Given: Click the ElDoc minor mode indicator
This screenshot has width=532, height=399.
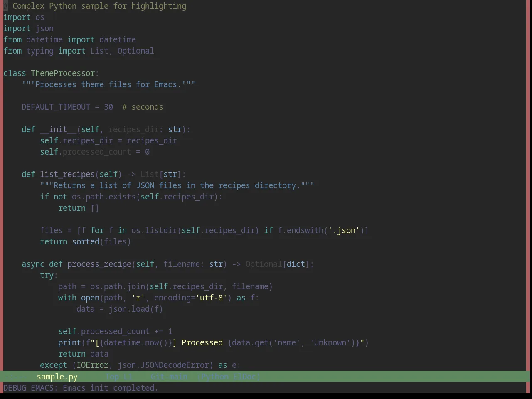Looking at the screenshot, I should (244, 377).
